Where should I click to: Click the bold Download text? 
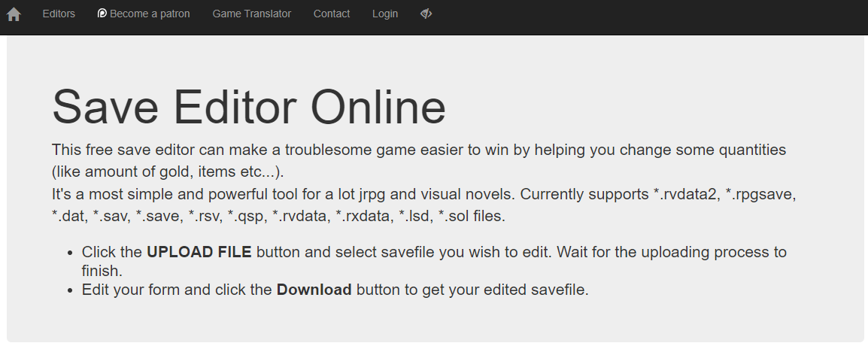(314, 290)
